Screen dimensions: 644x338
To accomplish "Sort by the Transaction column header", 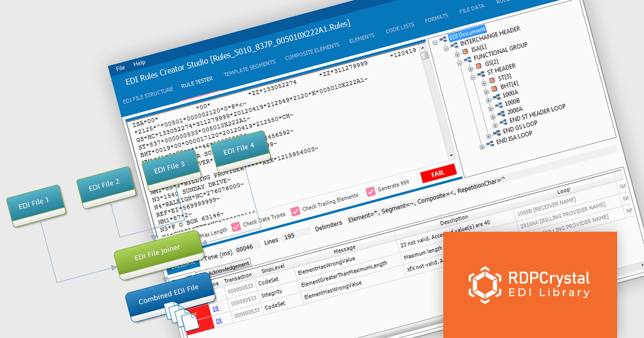I will pyautogui.click(x=238, y=279).
